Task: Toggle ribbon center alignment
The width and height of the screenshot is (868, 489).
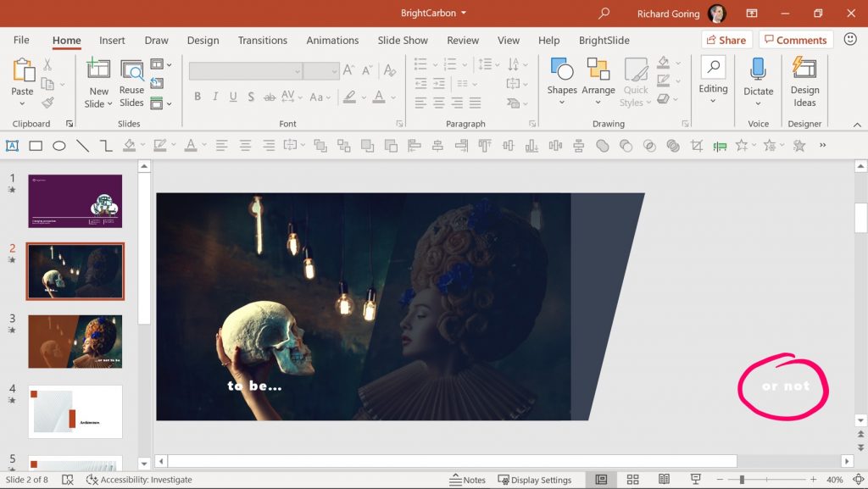Action: click(x=439, y=103)
